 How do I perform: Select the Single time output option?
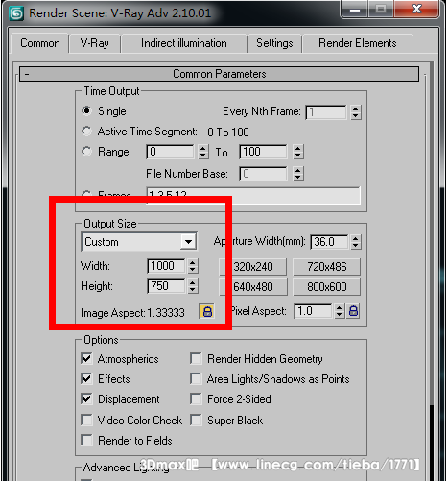coord(86,111)
